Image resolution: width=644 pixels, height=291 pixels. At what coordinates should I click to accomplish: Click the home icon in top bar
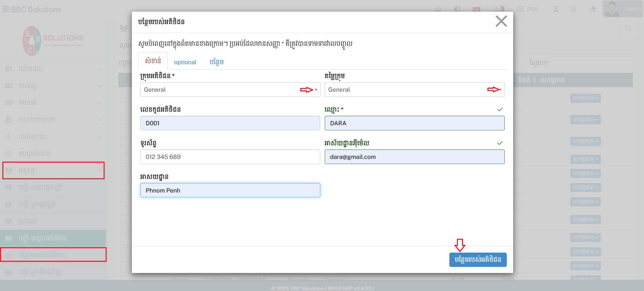438,9
